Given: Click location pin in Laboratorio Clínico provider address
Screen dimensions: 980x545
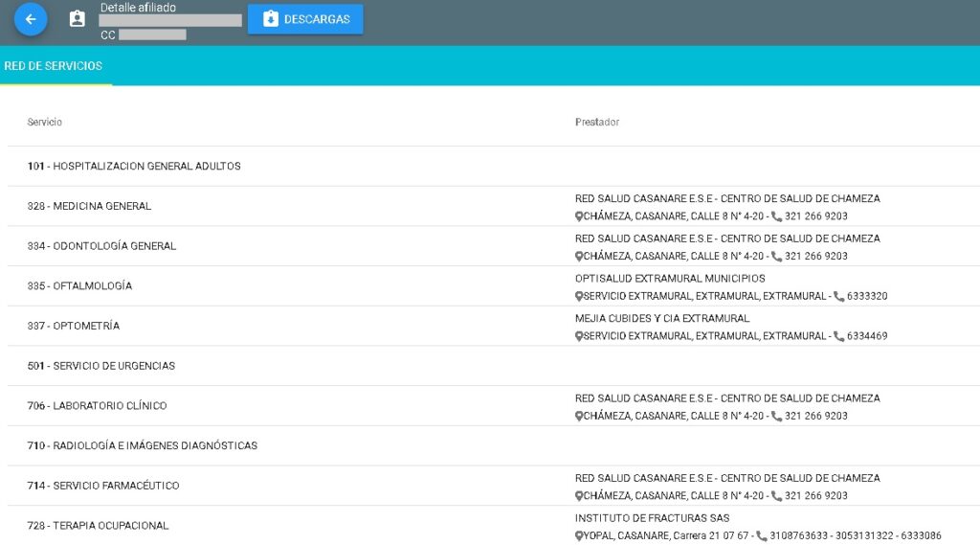Looking at the screenshot, I should (x=579, y=416).
